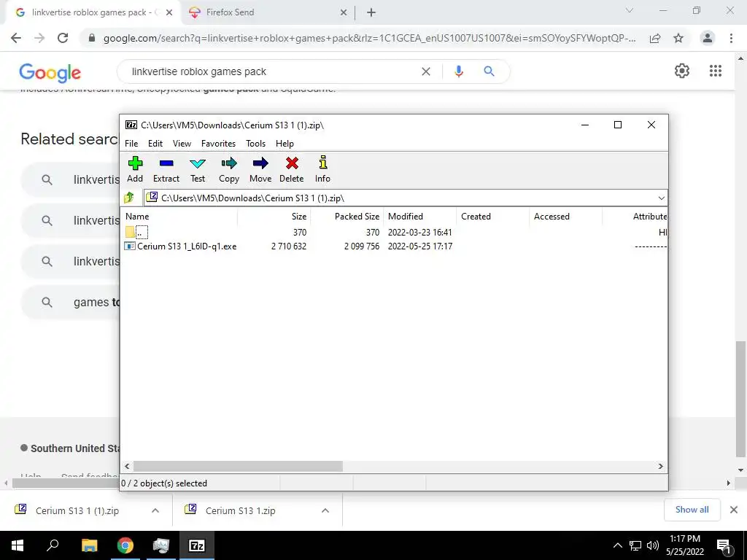
Task: Open the Help menu in 7-Zip
Action: (x=285, y=144)
